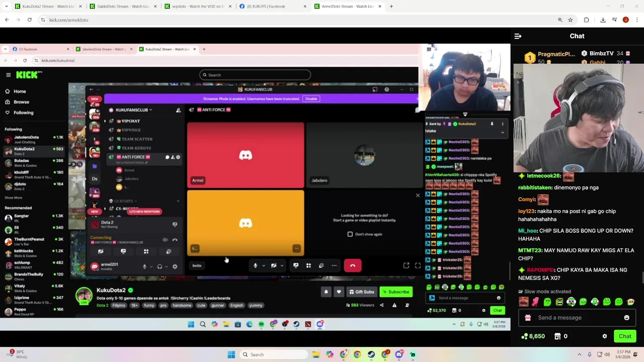Screen dimensions: 644x362
Task: Toggle mute microphone beside armel201
Action: click(144, 266)
